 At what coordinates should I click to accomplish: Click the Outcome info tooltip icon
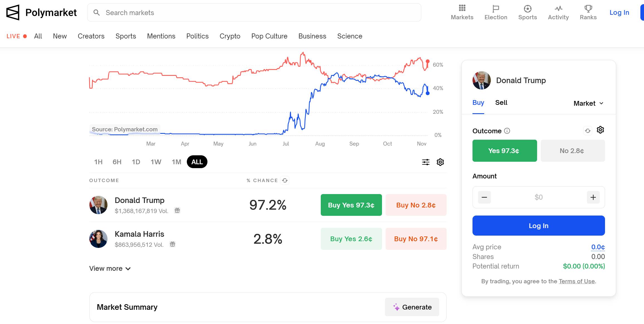click(x=507, y=131)
